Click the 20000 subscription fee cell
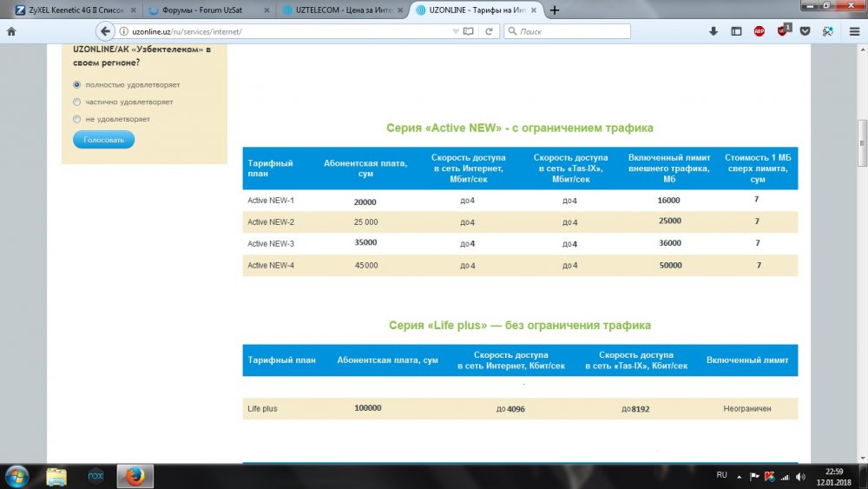This screenshot has width=868, height=489. tap(365, 202)
